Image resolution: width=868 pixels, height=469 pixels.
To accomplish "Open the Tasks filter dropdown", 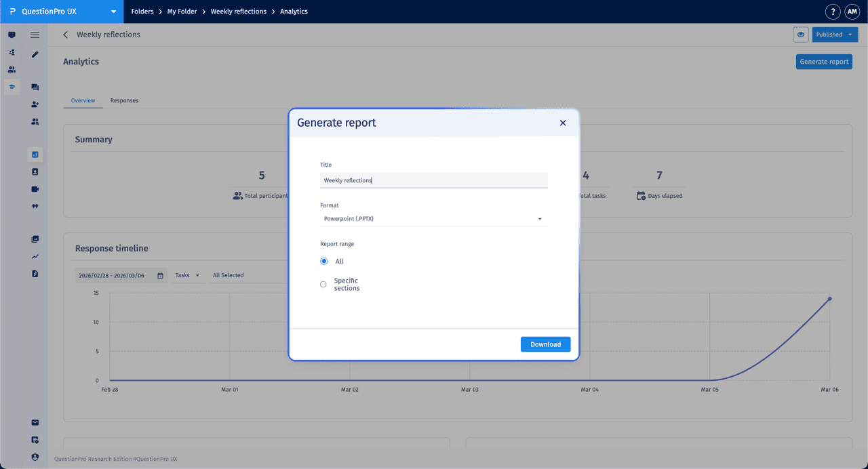I will (x=187, y=275).
